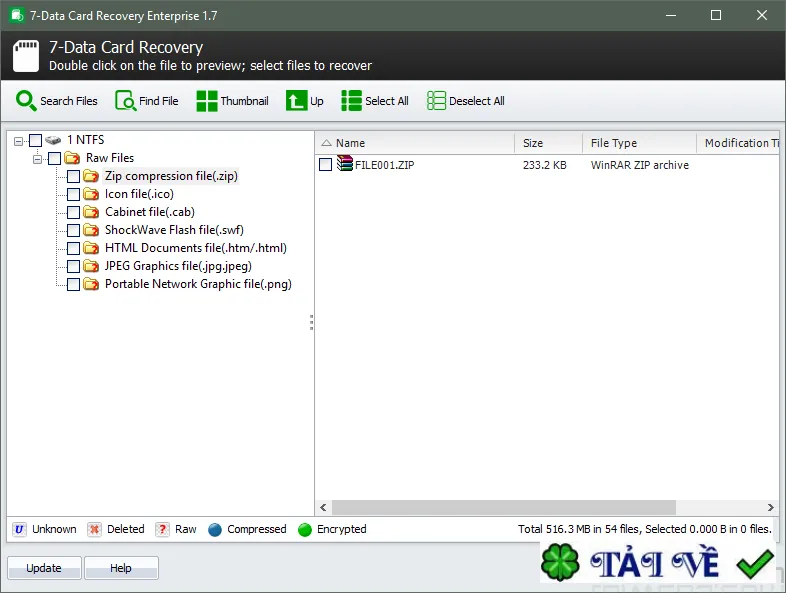This screenshot has width=786, height=593.
Task: Click the pane splitter handle
Action: pos(311,322)
